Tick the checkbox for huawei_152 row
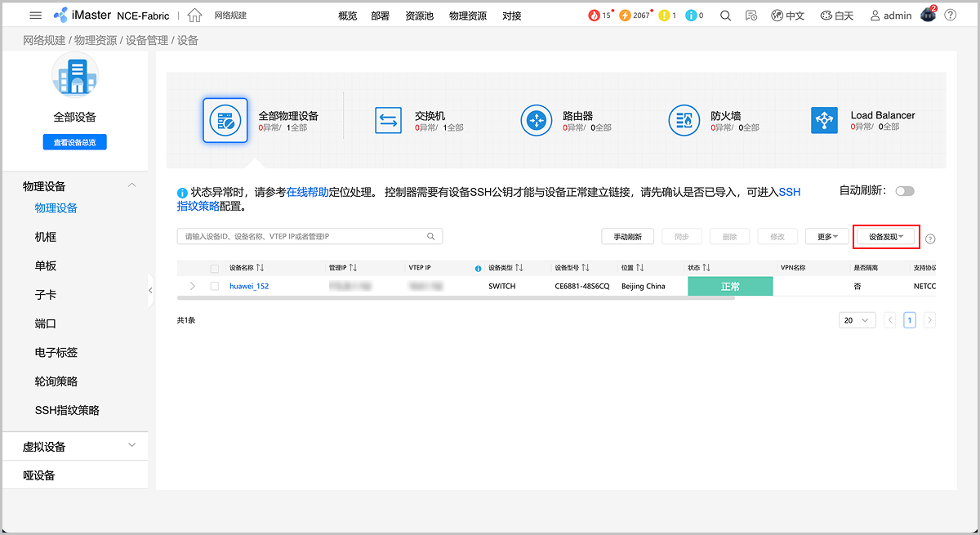Image resolution: width=980 pixels, height=535 pixels. click(215, 287)
